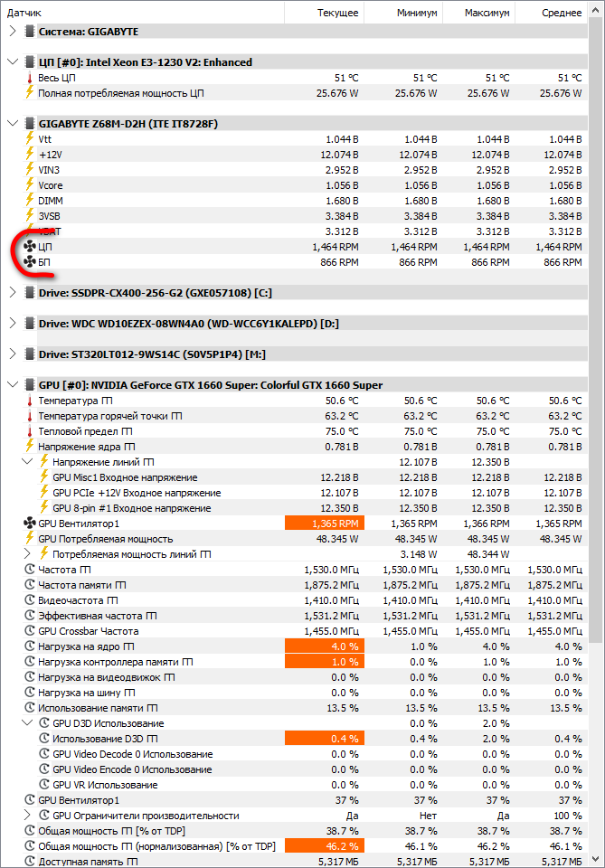Click the fan icon of БП row
The width and height of the screenshot is (605, 868).
coord(30,262)
